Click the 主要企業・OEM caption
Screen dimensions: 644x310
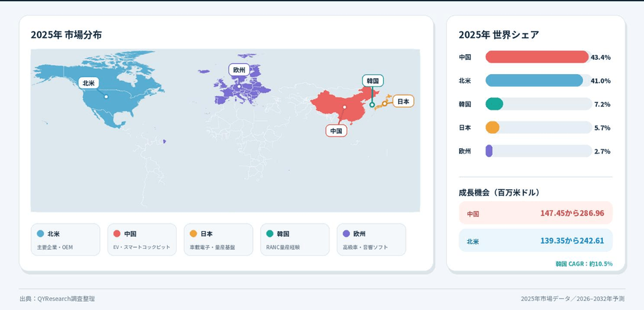click(55, 248)
